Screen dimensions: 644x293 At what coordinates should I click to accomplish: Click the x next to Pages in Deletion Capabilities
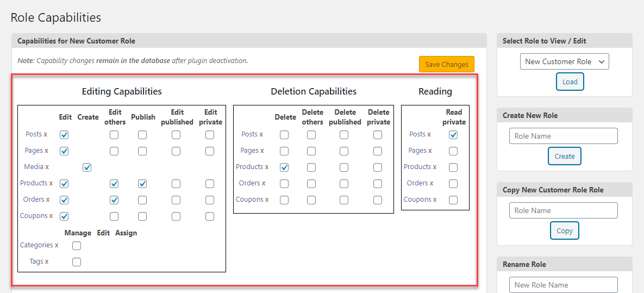262,151
